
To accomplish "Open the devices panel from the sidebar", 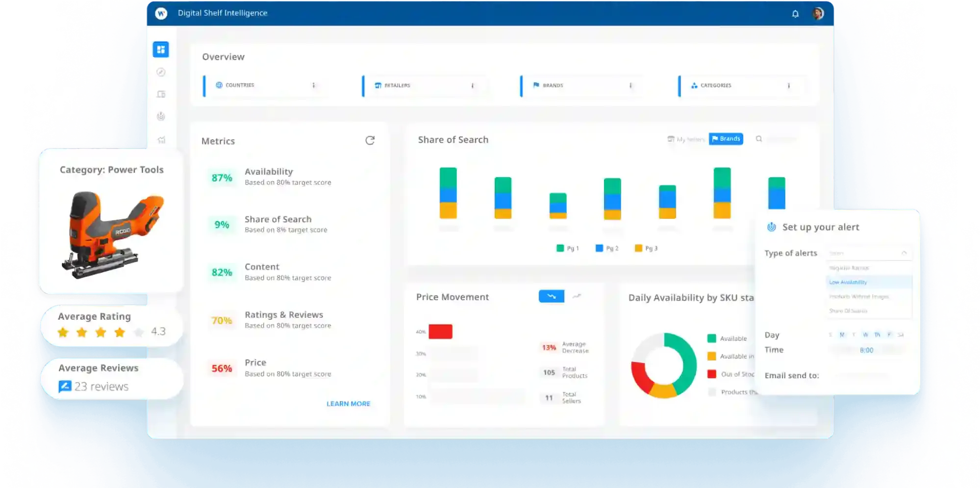I will tap(161, 93).
